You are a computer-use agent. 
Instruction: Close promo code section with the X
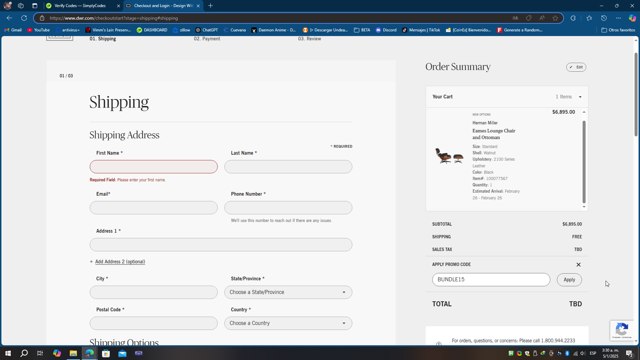pos(578,264)
